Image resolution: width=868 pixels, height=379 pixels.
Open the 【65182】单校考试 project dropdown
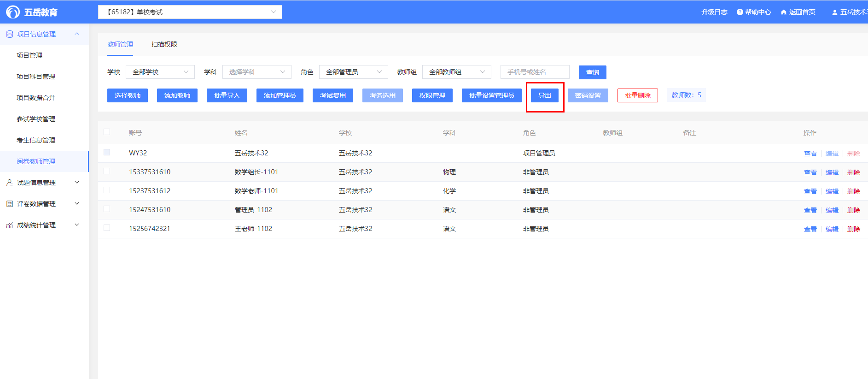pyautogui.click(x=190, y=12)
